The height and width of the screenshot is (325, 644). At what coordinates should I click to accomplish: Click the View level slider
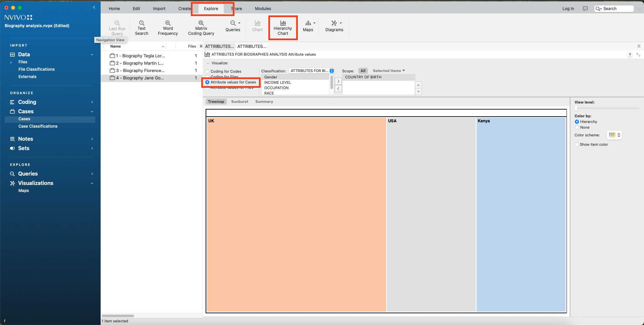point(576,108)
